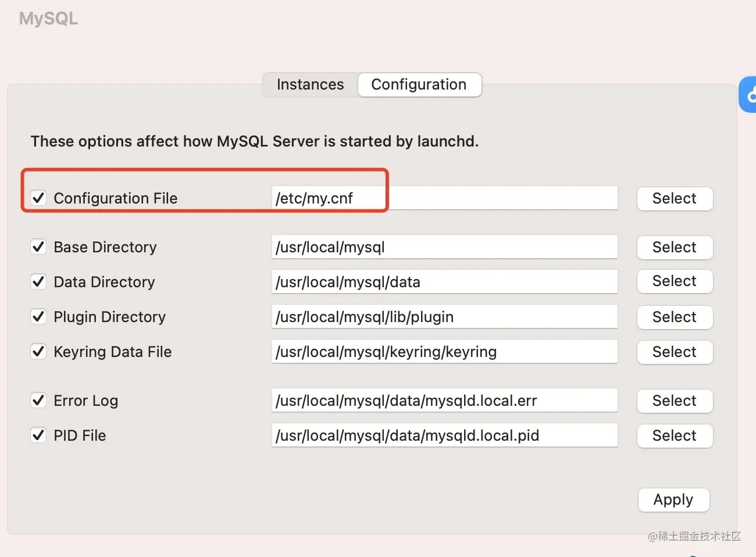756x557 pixels.
Task: Click Select for the Base Directory
Action: [675, 248]
